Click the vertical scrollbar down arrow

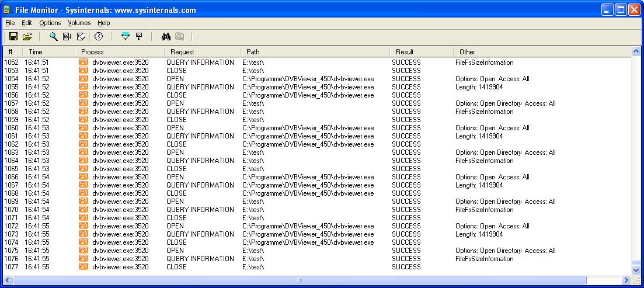(x=636, y=270)
